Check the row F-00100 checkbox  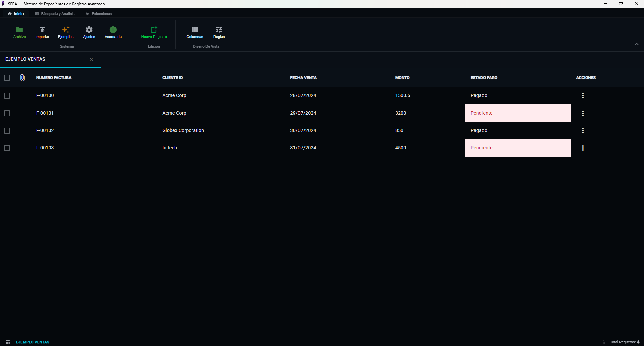(x=7, y=96)
